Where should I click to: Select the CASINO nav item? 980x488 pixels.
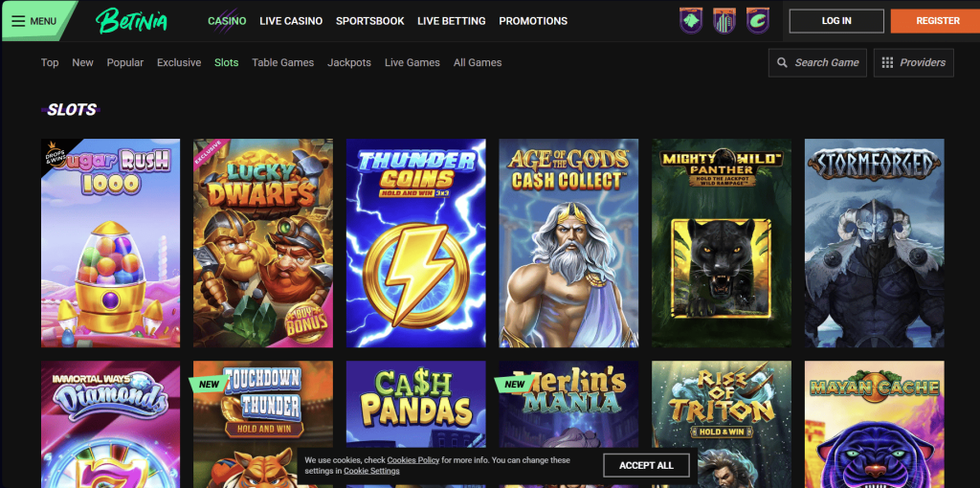227,21
